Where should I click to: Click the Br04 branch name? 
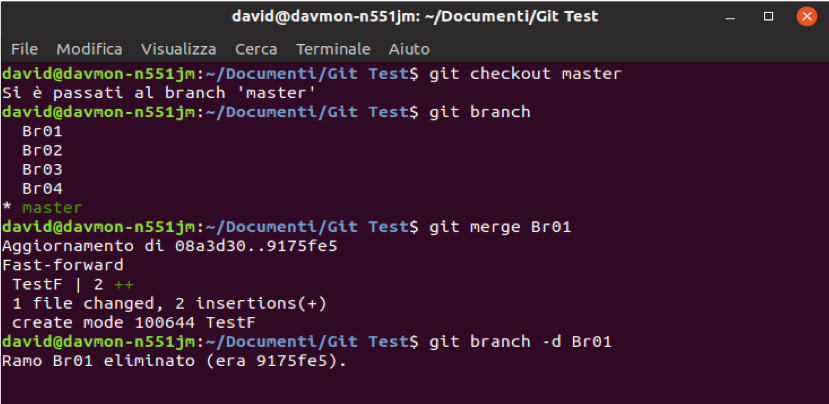42,188
